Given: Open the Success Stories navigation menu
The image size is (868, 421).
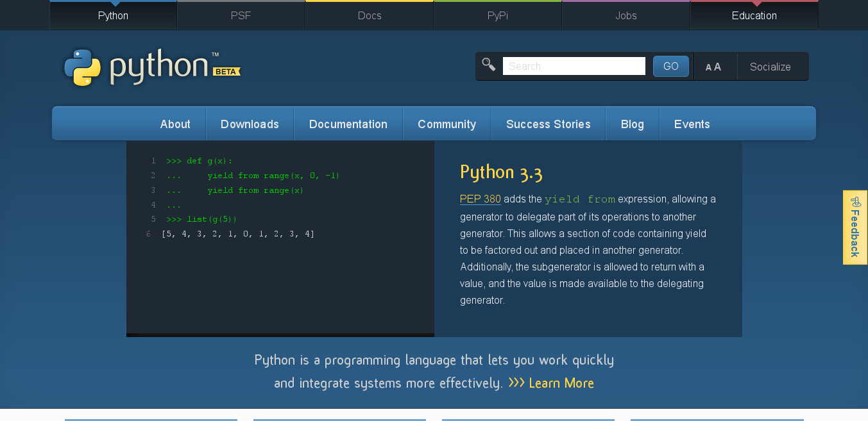Looking at the screenshot, I should (549, 124).
